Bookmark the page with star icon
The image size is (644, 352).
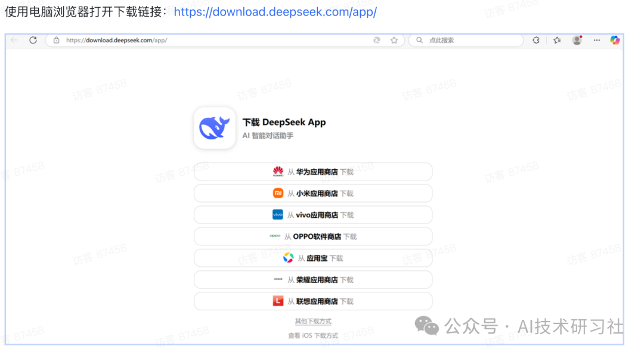tap(394, 41)
